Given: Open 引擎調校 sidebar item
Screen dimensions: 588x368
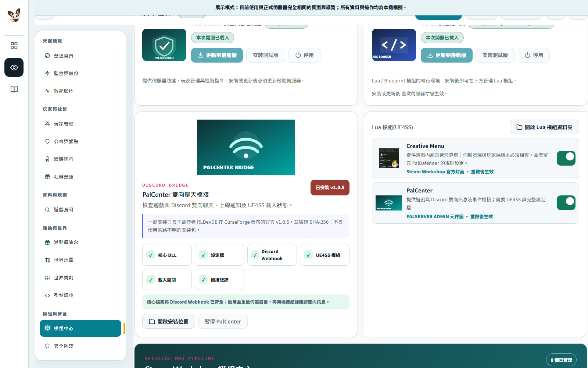Looking at the screenshot, I should coord(80,295).
